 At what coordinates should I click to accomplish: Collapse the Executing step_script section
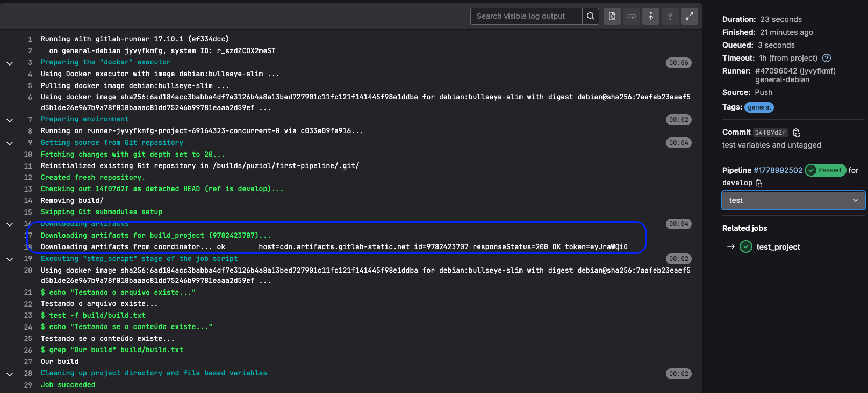pos(10,259)
